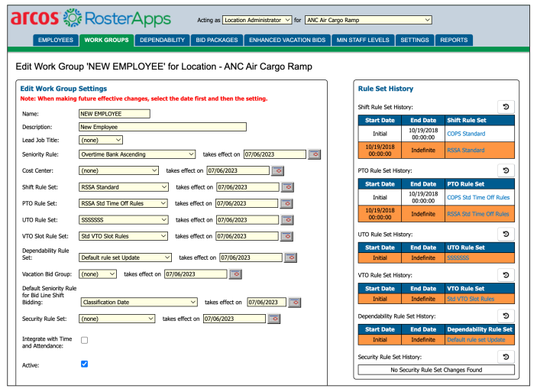Switch to Min Staff Levels tab

click(x=363, y=40)
